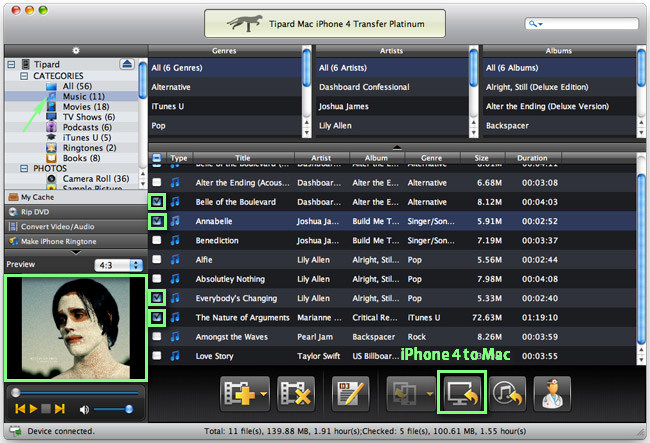Collapse the genres browser with the up arrow
Screen dimensions: 650x443
click(397, 147)
